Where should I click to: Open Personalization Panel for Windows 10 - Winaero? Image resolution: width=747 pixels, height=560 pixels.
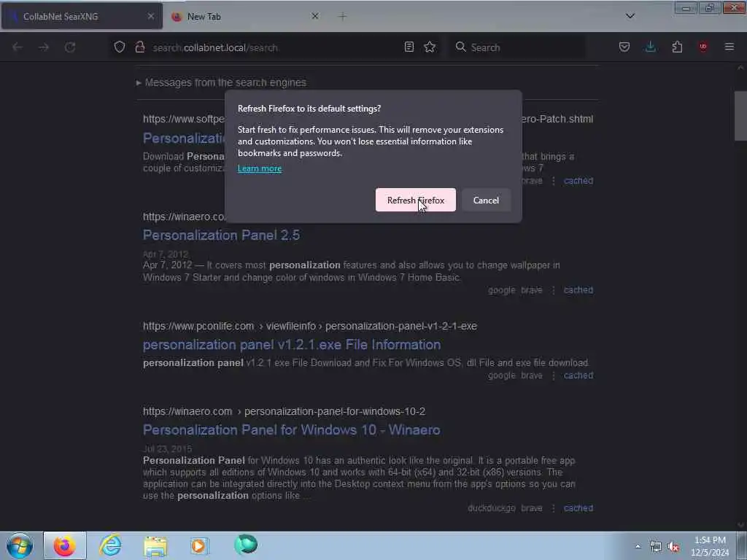pyautogui.click(x=292, y=430)
